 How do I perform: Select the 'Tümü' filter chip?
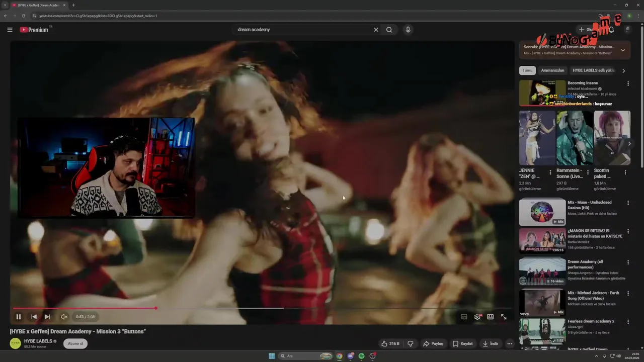tap(527, 70)
